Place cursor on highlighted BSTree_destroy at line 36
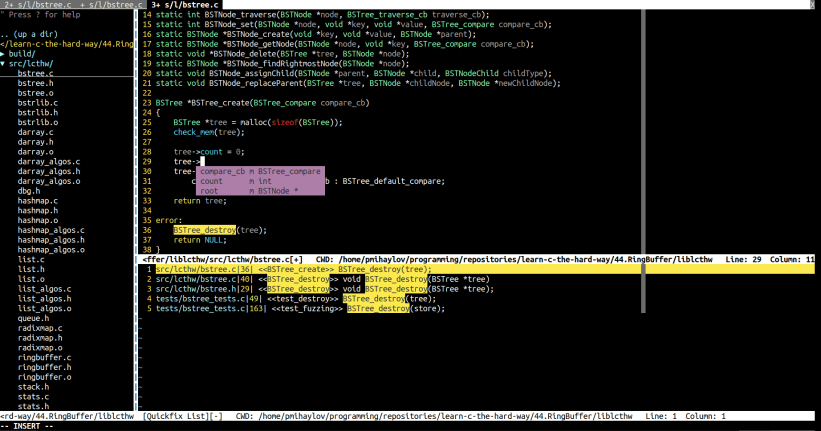Image resolution: width=821 pixels, height=431 pixels. click(204, 229)
